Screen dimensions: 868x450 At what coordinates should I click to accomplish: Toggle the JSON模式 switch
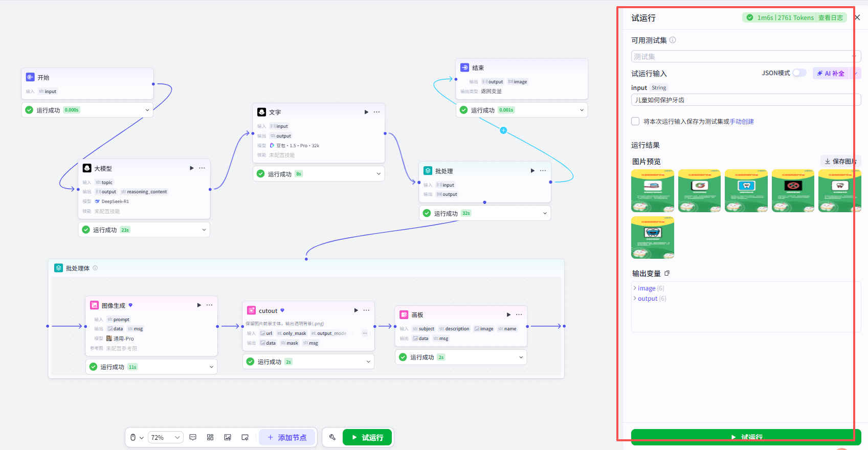point(799,73)
